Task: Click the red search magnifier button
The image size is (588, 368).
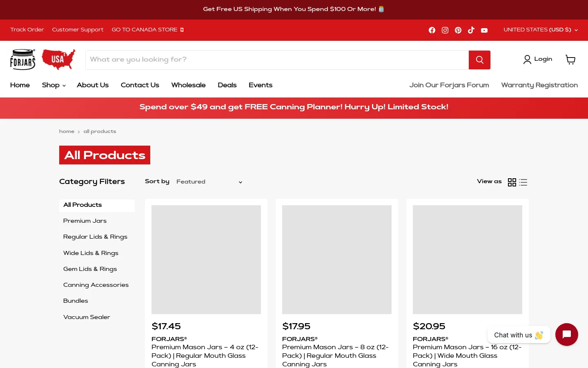Action: pos(479,60)
